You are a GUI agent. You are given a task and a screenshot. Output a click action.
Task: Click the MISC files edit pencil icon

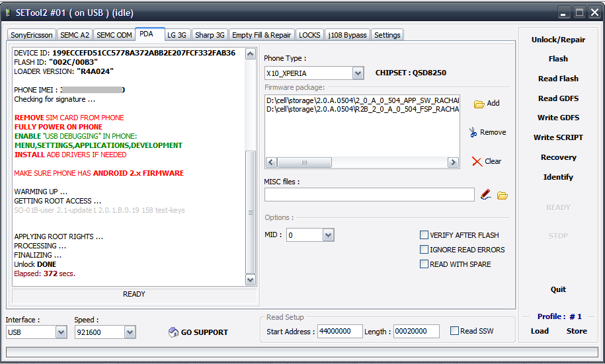485,195
